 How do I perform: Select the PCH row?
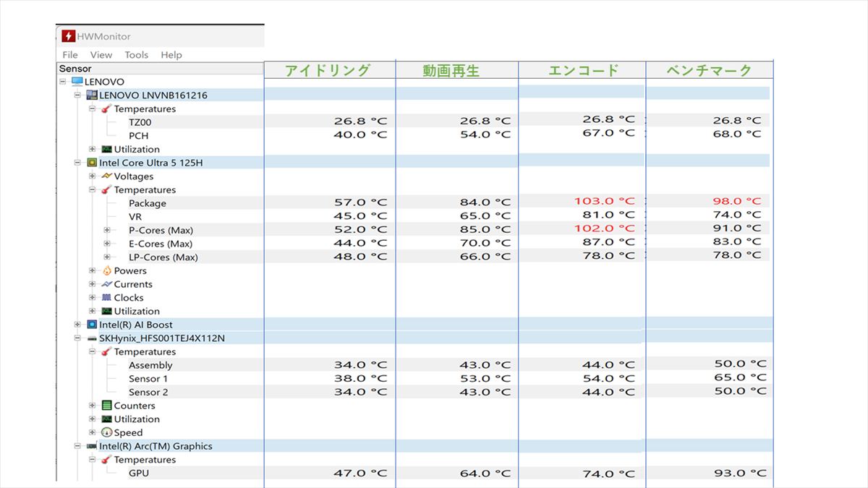pos(138,136)
